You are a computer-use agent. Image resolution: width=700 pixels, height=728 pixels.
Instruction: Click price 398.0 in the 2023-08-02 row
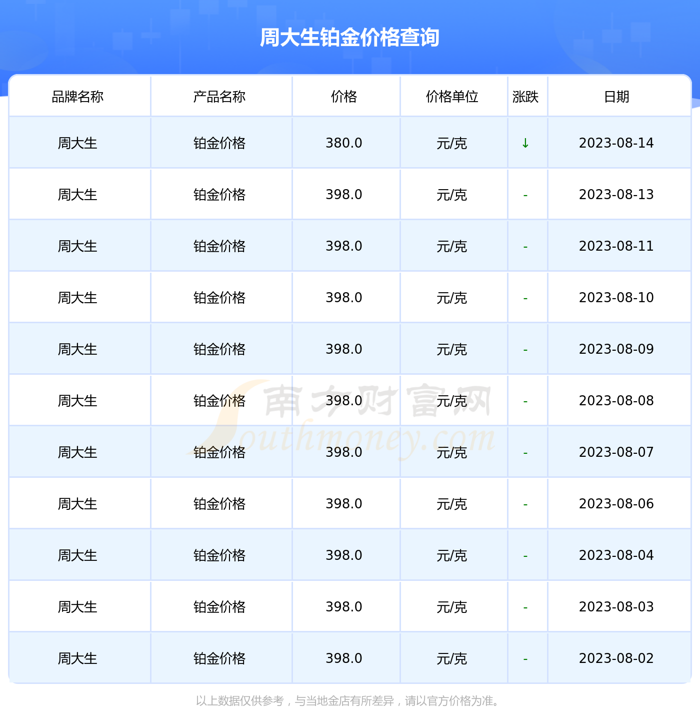click(x=344, y=658)
